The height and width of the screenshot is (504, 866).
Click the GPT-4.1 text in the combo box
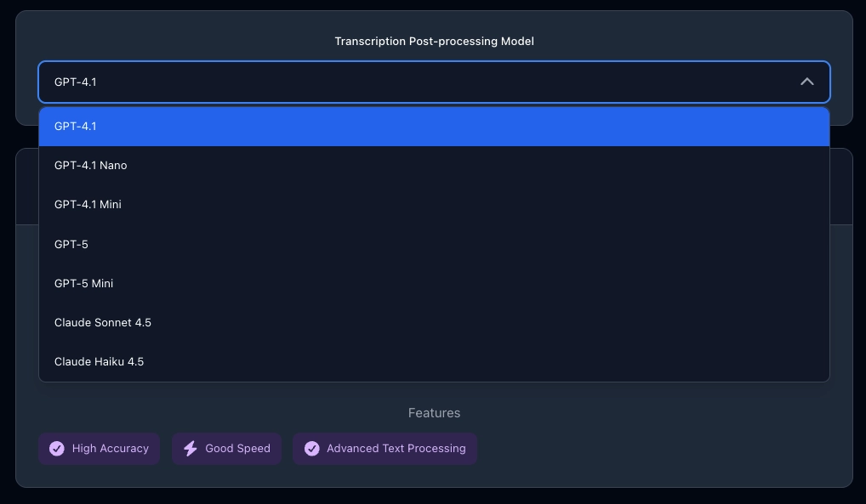75,82
